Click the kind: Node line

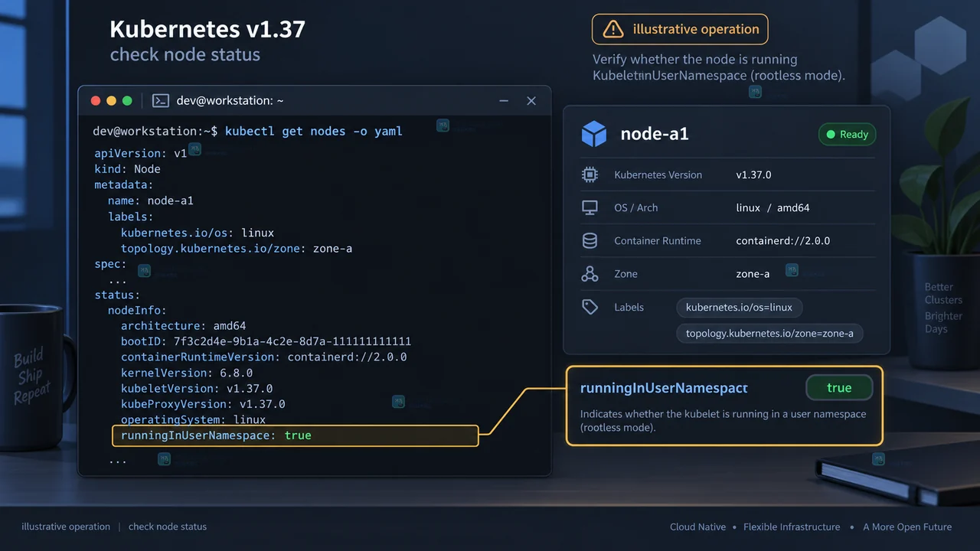point(127,169)
